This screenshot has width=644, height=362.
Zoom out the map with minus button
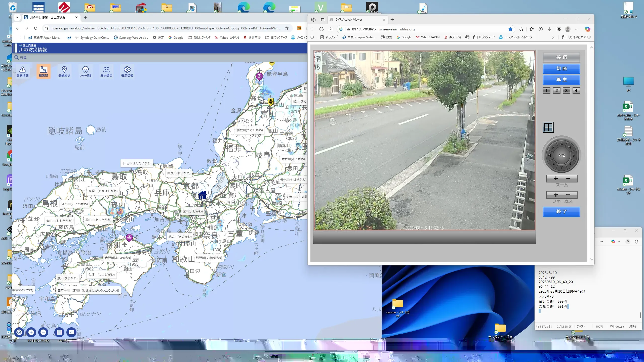point(43,332)
